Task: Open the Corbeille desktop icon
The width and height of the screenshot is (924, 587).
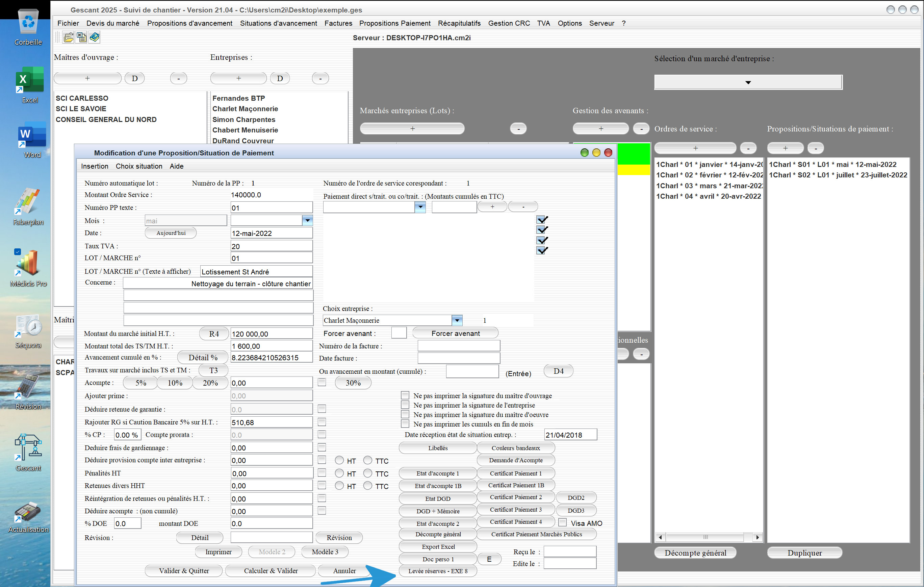Action: (x=28, y=27)
